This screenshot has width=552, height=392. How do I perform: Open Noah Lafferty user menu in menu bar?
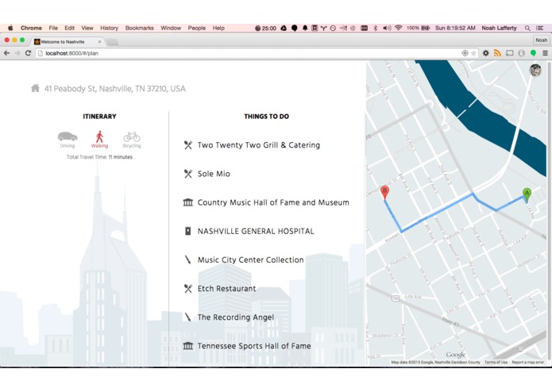point(499,28)
